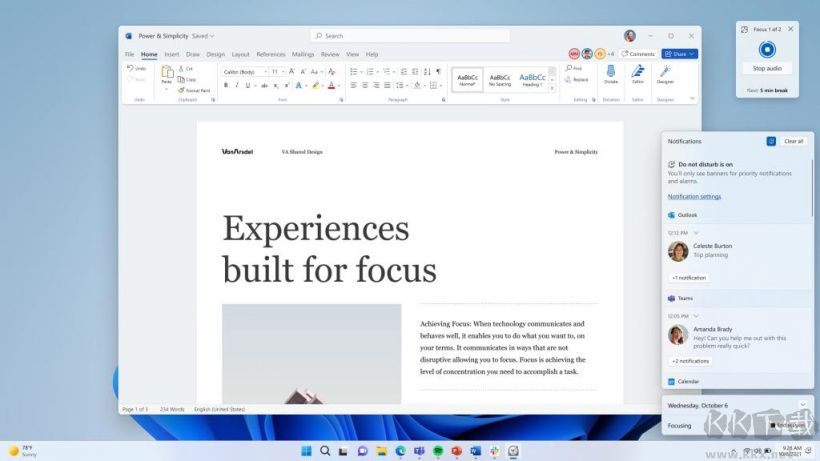This screenshot has height=461, width=820.
Task: Open the Designer pane
Action: (x=665, y=73)
